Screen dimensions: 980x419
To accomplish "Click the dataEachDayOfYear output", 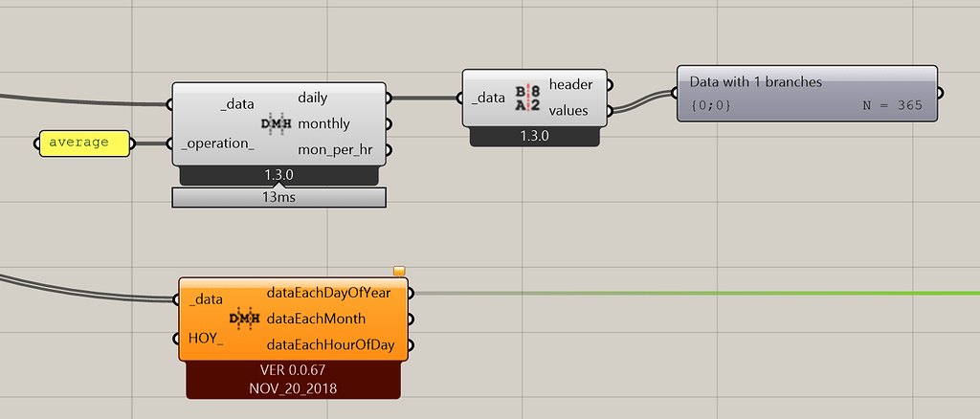I will (329, 293).
